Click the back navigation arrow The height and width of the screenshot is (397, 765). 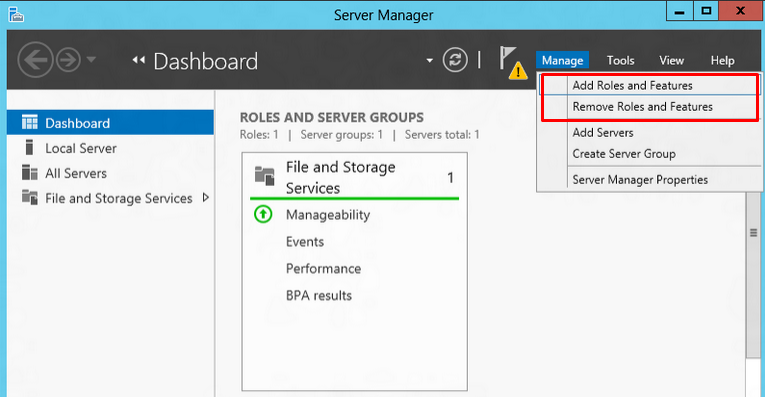click(35, 60)
